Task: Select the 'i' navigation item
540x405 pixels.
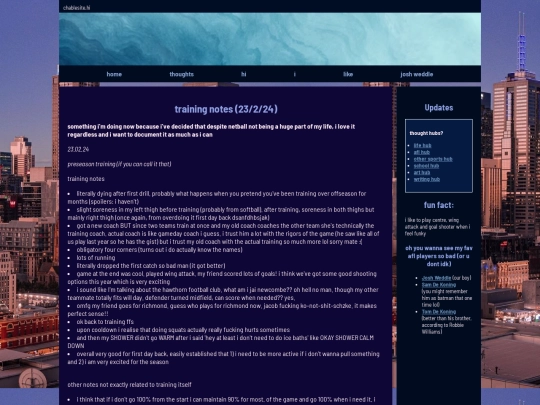Action: pos(294,74)
